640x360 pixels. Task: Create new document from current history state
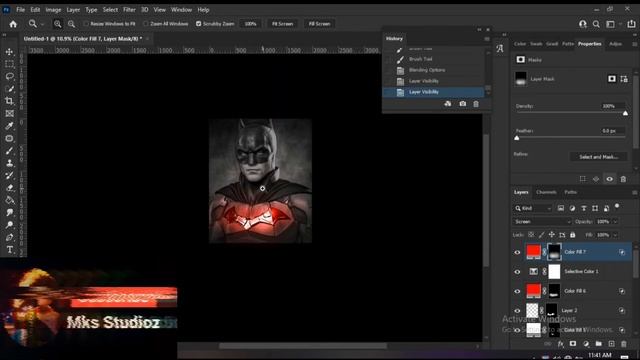[448, 104]
